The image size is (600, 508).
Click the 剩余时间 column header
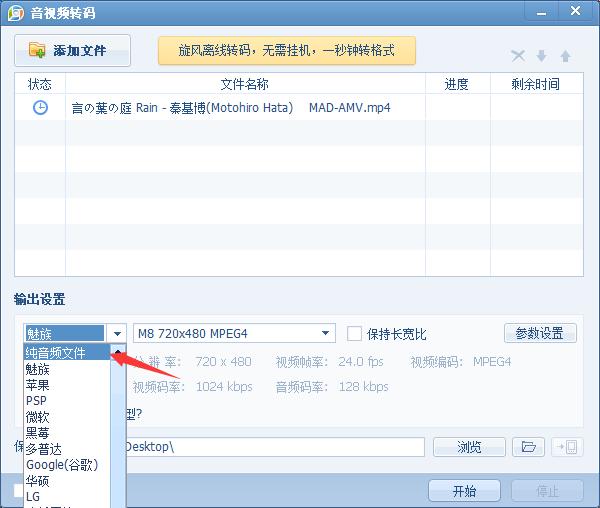536,84
